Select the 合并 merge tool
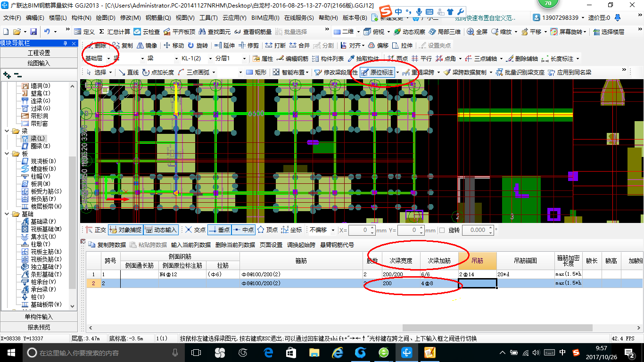This screenshot has height=362, width=644. click(x=299, y=45)
